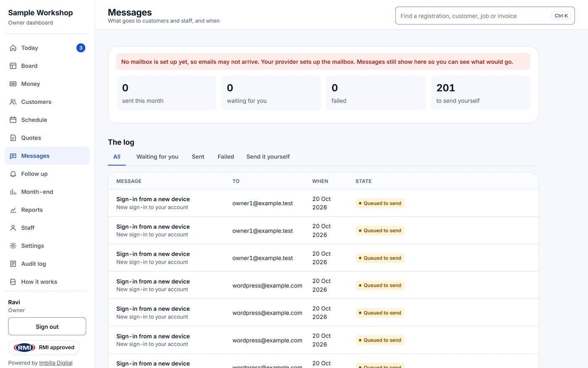The image size is (588, 368).
Task: Click the Messages chat icon
Action: tap(13, 156)
